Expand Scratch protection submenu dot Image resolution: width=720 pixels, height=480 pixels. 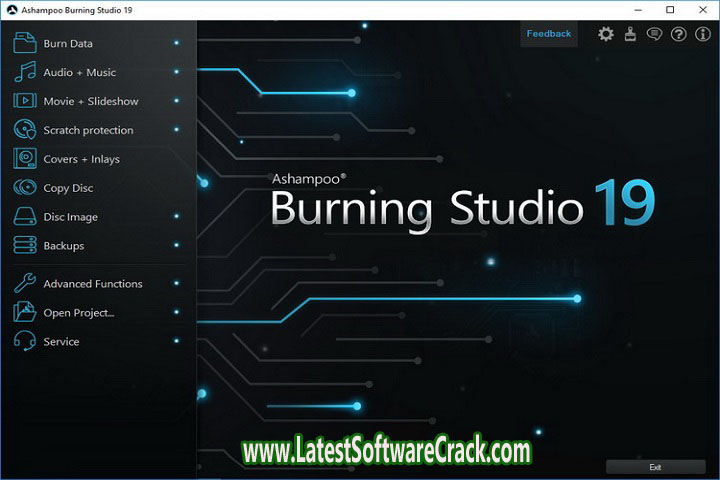(176, 130)
